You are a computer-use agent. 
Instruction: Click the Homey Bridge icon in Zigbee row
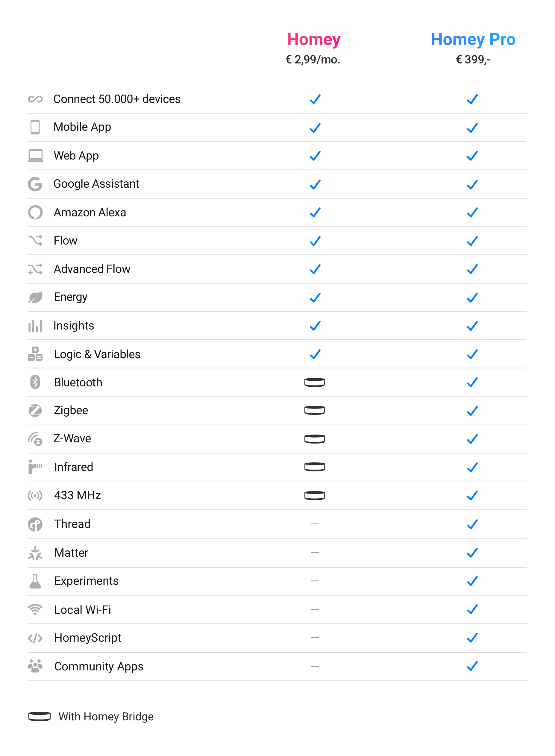coord(314,410)
